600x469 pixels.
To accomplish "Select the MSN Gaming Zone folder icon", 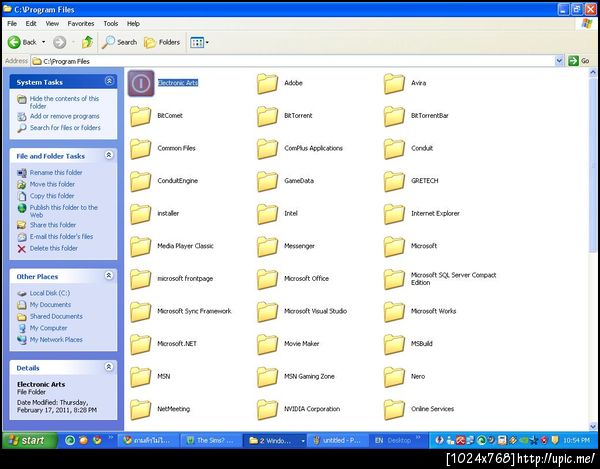I will coord(267,377).
